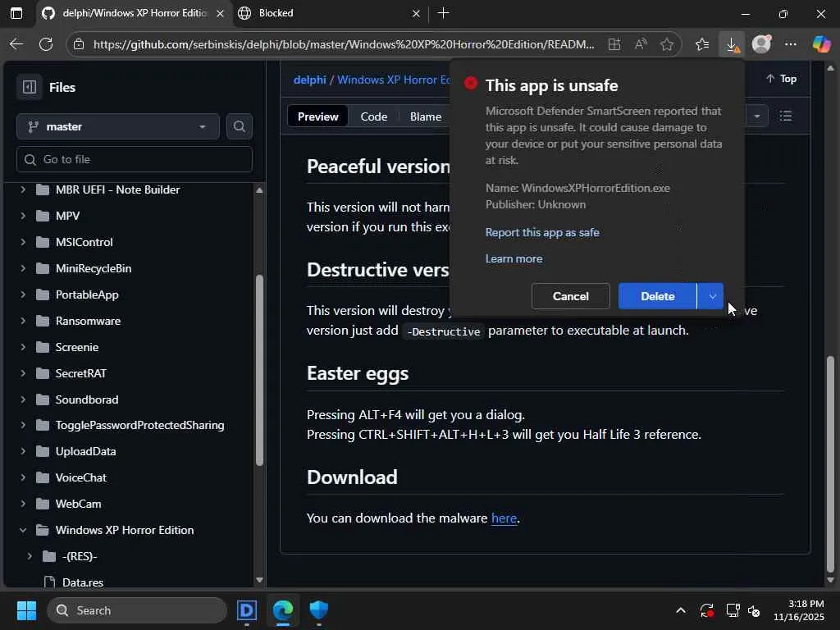Open the TogglePasswordProtectedSharing folder
Viewport: 840px width, 630px height.
[x=139, y=426]
